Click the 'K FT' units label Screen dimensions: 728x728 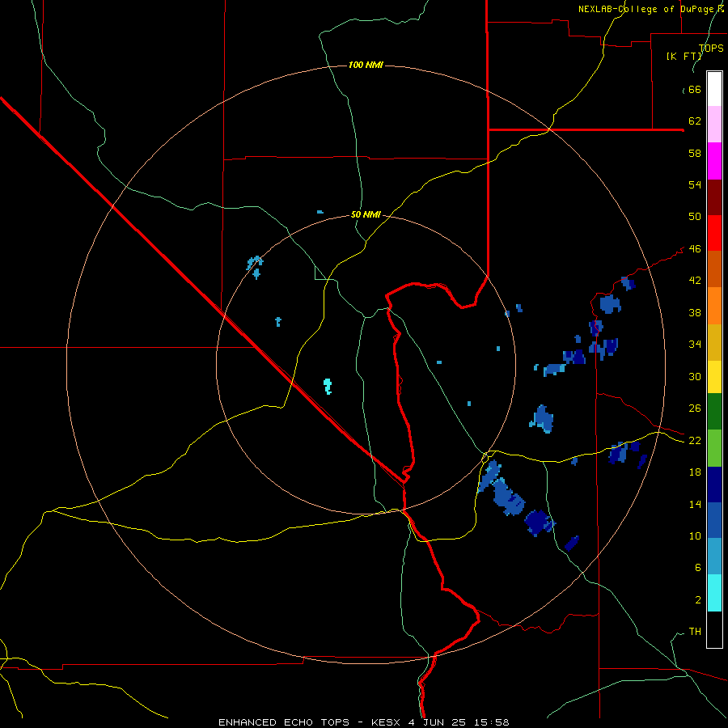684,56
